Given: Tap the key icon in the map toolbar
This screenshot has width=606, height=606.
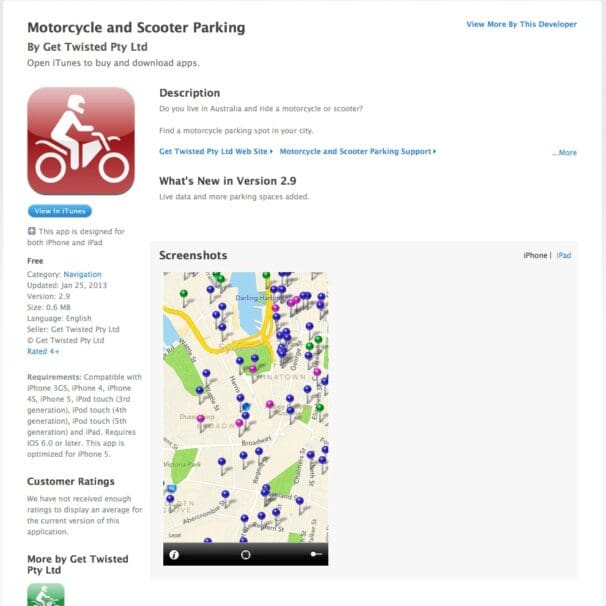Looking at the screenshot, I should point(316,554).
